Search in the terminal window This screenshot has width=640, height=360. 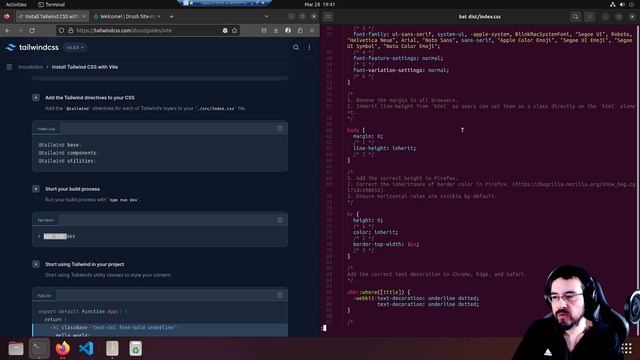[x=576, y=17]
